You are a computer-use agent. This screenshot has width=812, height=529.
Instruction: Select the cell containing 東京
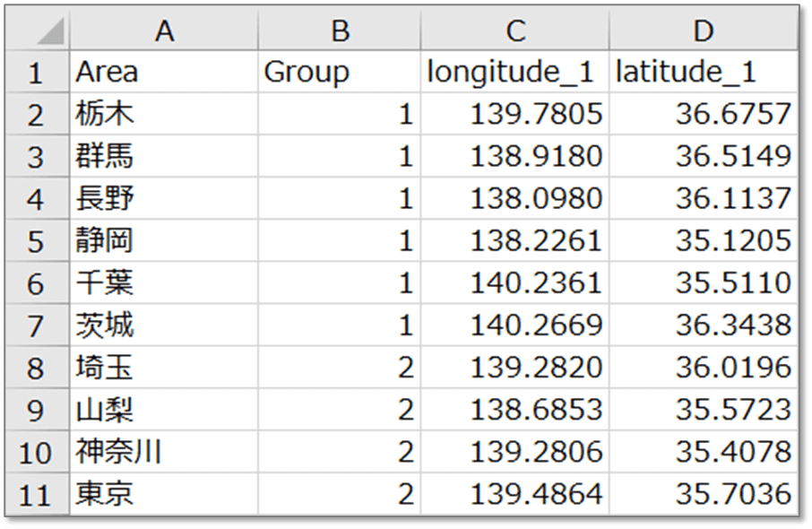(163, 494)
